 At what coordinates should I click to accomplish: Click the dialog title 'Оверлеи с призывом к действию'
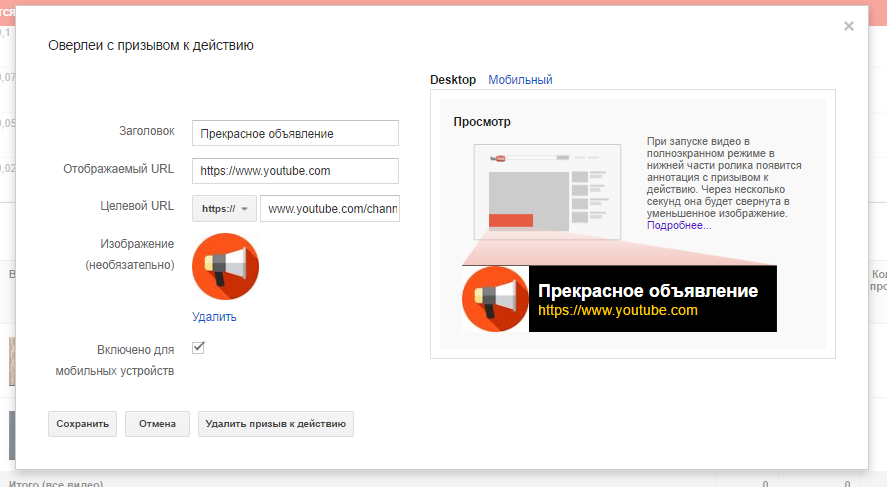pyautogui.click(x=150, y=45)
